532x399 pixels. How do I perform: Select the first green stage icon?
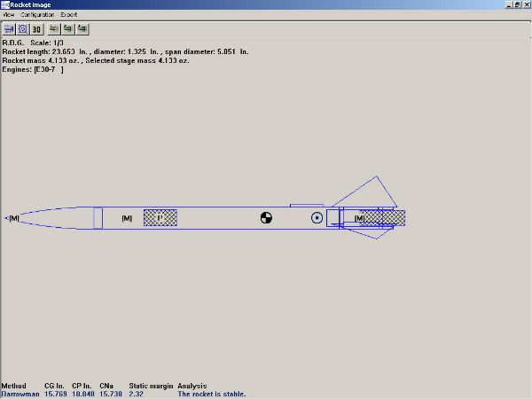tap(54, 28)
